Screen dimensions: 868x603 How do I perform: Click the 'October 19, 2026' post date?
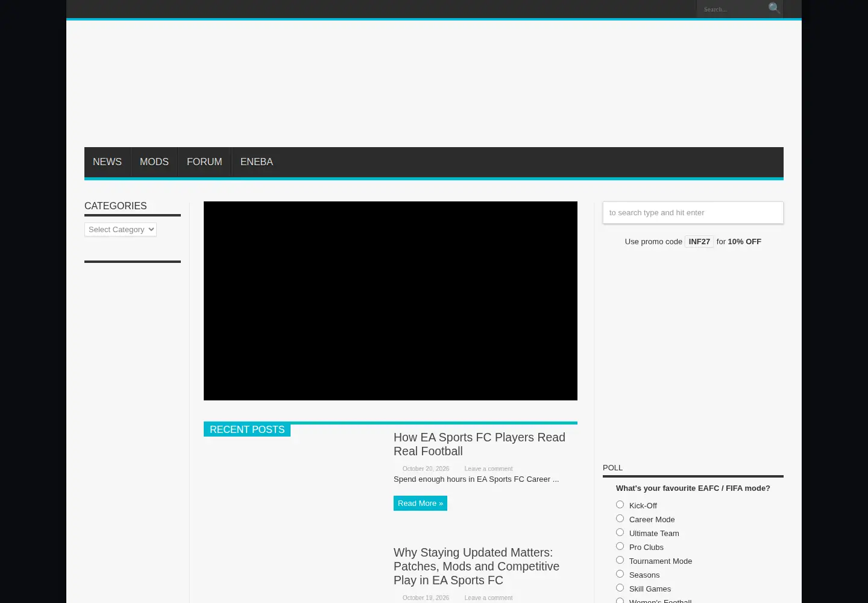click(x=426, y=598)
